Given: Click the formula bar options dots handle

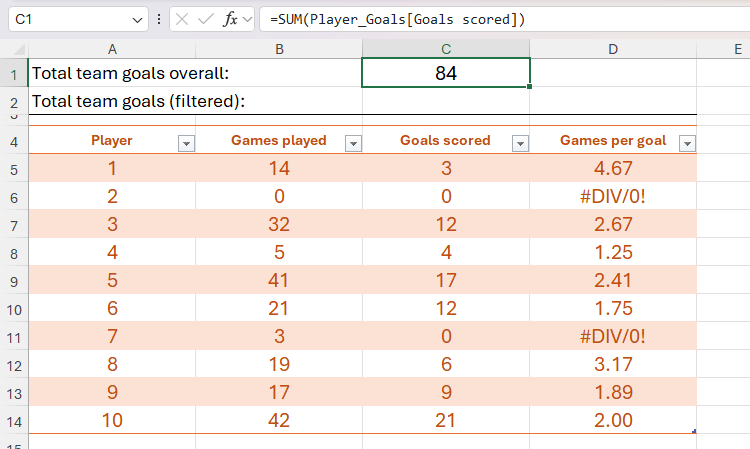Looking at the screenshot, I should pyautogui.click(x=159, y=19).
